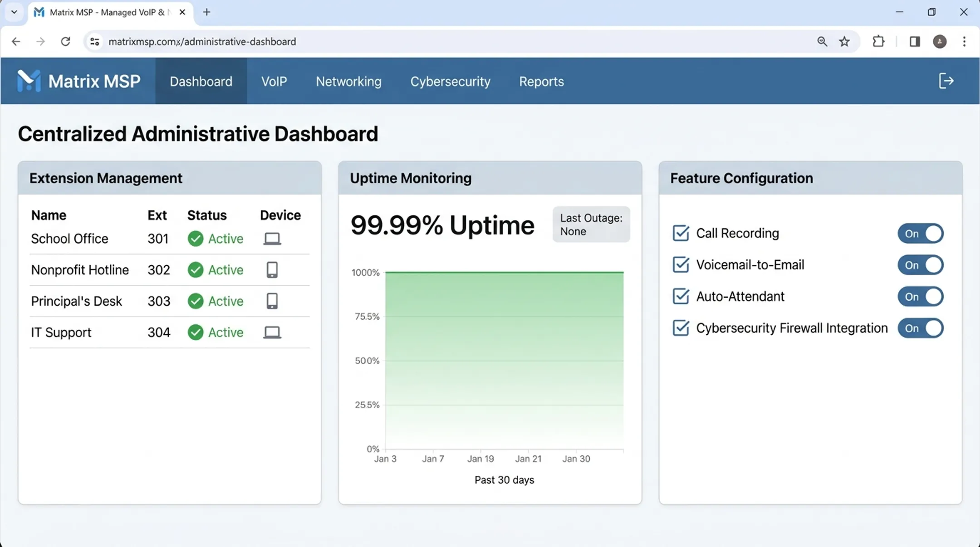This screenshot has height=547, width=980.
Task: View site information icon in address bar
Action: pyautogui.click(x=94, y=42)
